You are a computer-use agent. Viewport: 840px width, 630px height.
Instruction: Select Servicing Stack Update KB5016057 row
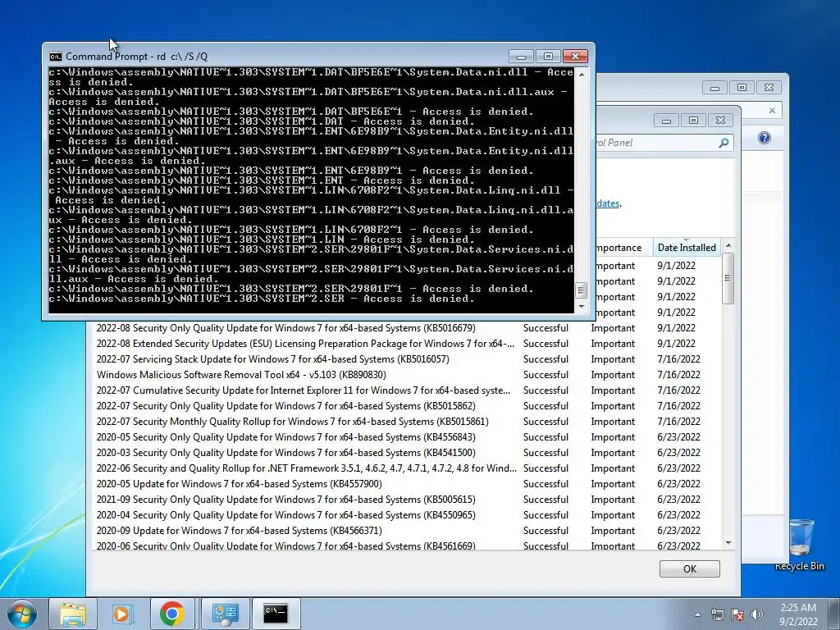pyautogui.click(x=405, y=359)
